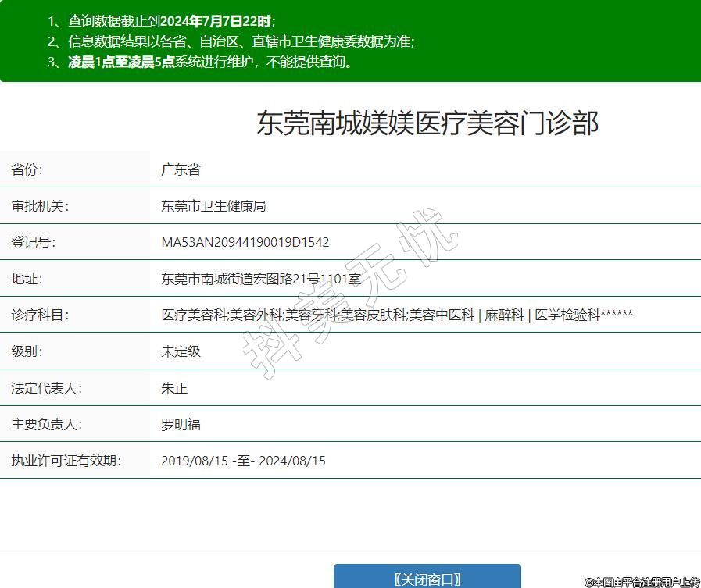Image resolution: width=701 pixels, height=588 pixels.
Task: Select the level value 未定级
Action: tap(181, 351)
